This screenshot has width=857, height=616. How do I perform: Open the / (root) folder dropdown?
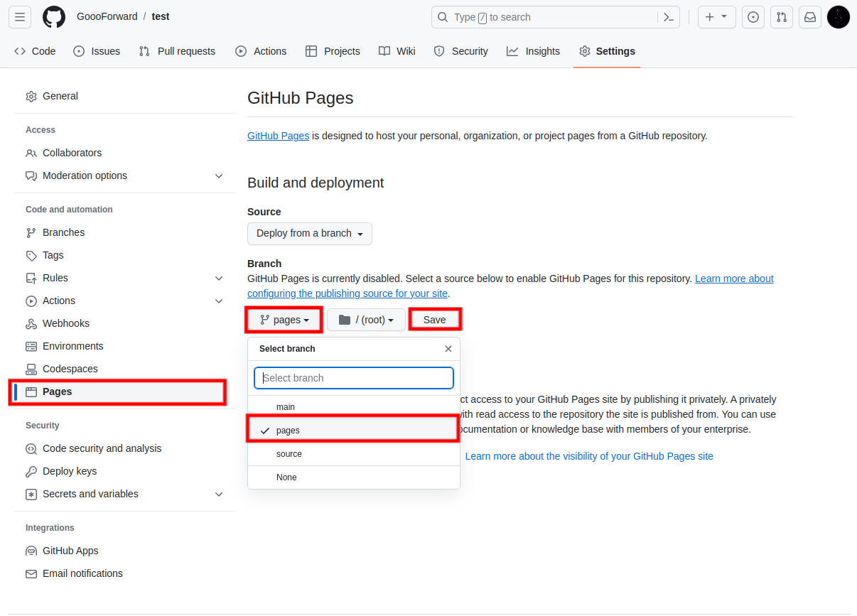tap(366, 320)
